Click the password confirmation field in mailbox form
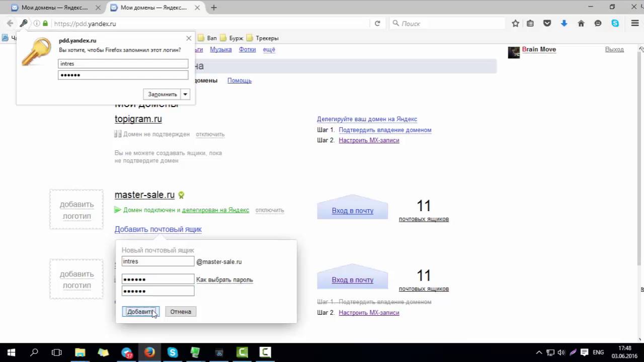The image size is (644, 362). (158, 291)
